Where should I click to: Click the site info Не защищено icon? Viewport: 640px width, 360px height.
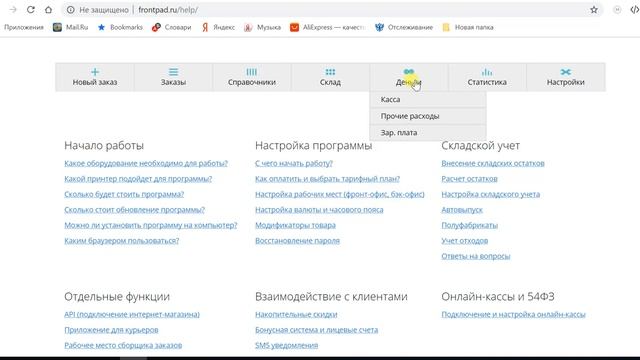pyautogui.click(x=71, y=9)
